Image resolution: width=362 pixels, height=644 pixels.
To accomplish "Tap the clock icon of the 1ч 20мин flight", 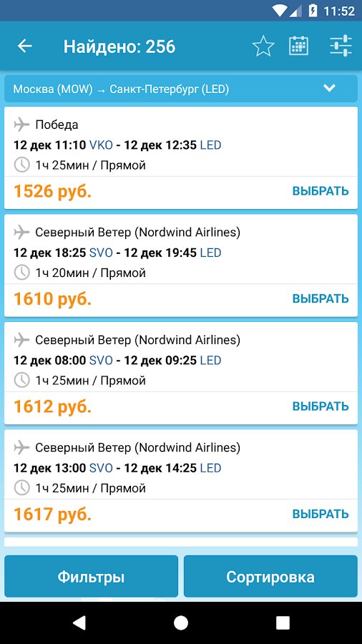I will click(21, 273).
